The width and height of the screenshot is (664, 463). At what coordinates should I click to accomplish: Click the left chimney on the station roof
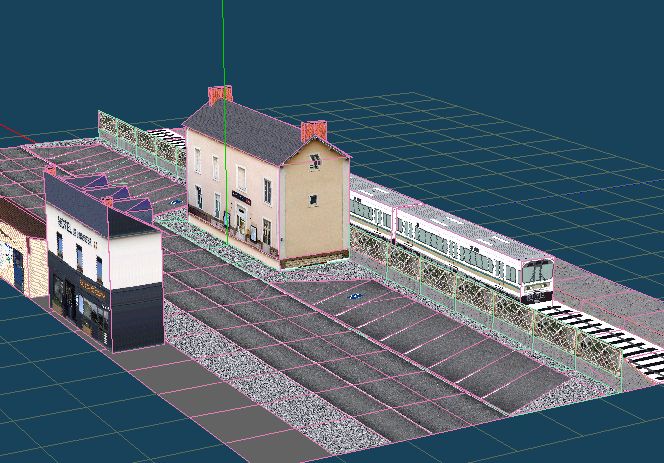tap(220, 95)
